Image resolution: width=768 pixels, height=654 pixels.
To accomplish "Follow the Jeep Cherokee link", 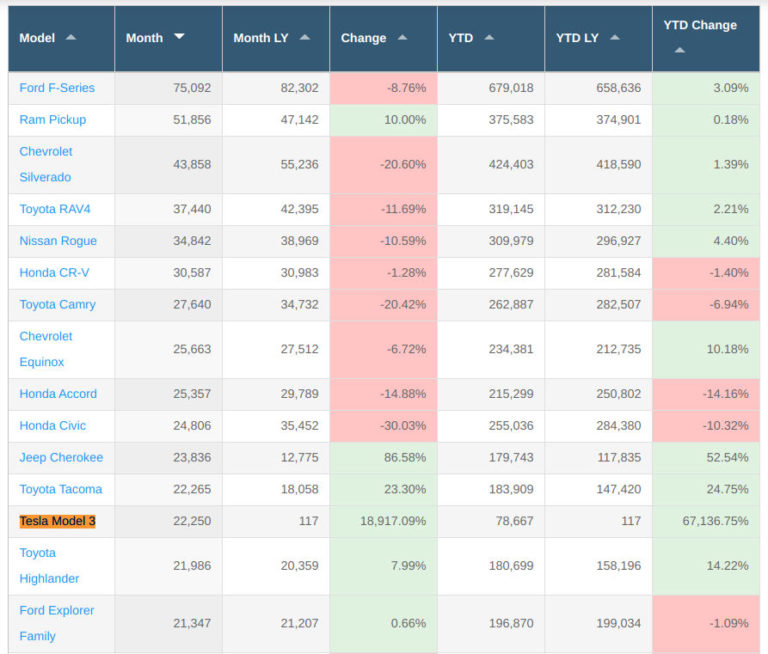I will point(61,457).
